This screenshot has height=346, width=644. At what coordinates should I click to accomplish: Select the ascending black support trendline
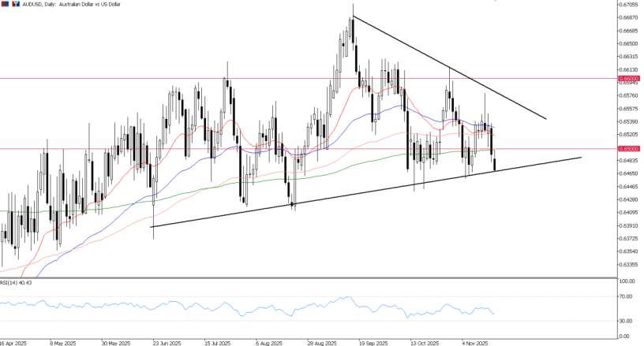(366, 192)
